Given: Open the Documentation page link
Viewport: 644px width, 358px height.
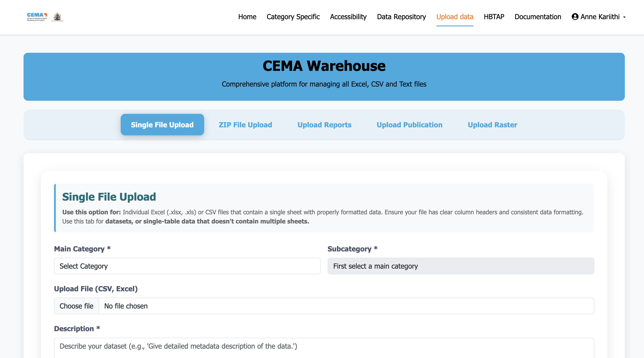Looking at the screenshot, I should [x=537, y=17].
